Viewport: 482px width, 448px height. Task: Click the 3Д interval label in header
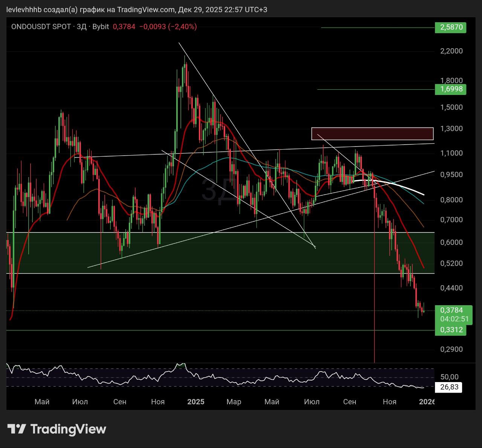click(x=82, y=27)
